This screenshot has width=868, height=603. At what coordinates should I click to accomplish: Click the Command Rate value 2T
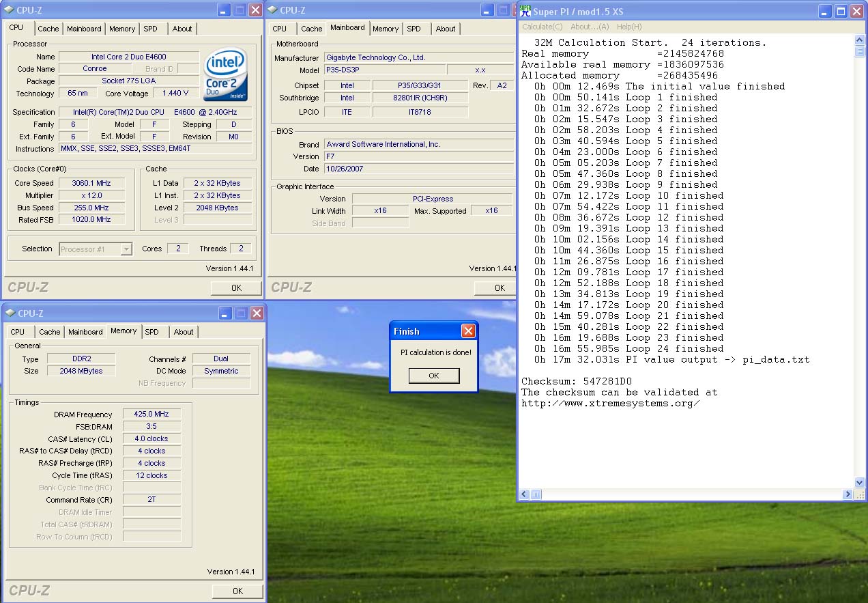[151, 500]
